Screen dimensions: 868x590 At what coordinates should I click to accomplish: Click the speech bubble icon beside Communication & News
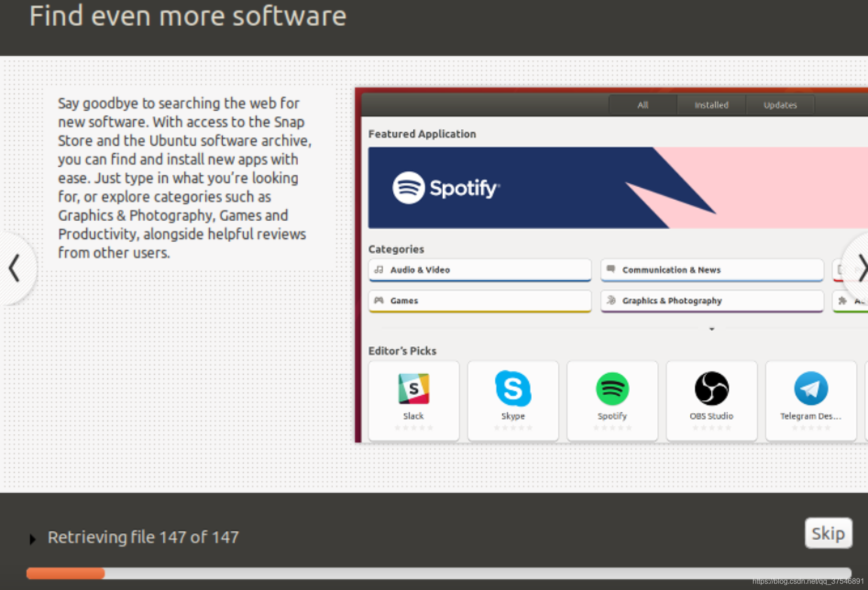point(611,269)
